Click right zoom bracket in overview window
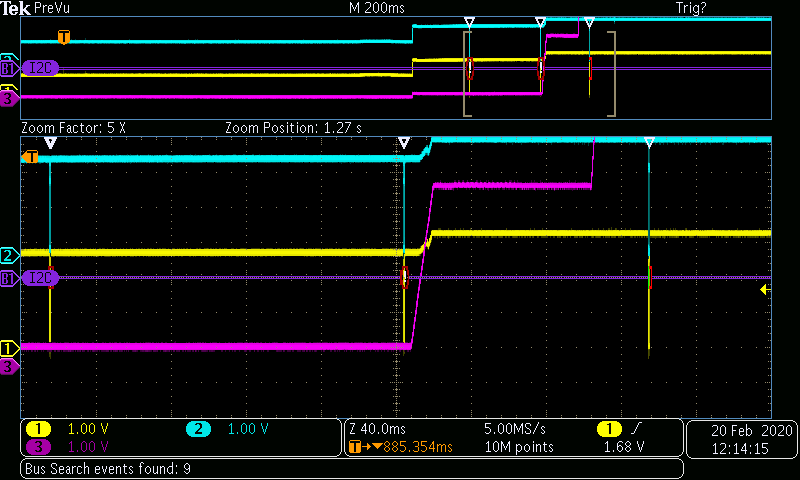 coord(611,74)
